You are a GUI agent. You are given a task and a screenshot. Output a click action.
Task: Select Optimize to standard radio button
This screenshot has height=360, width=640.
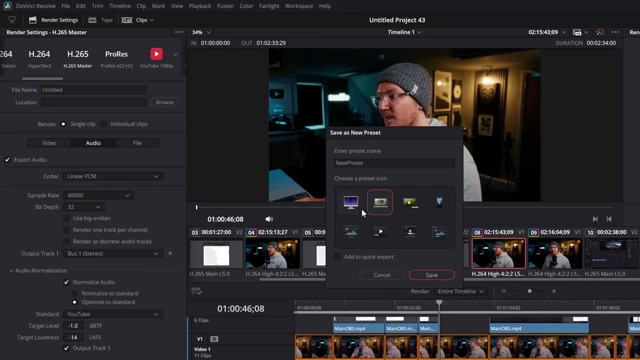point(74,302)
